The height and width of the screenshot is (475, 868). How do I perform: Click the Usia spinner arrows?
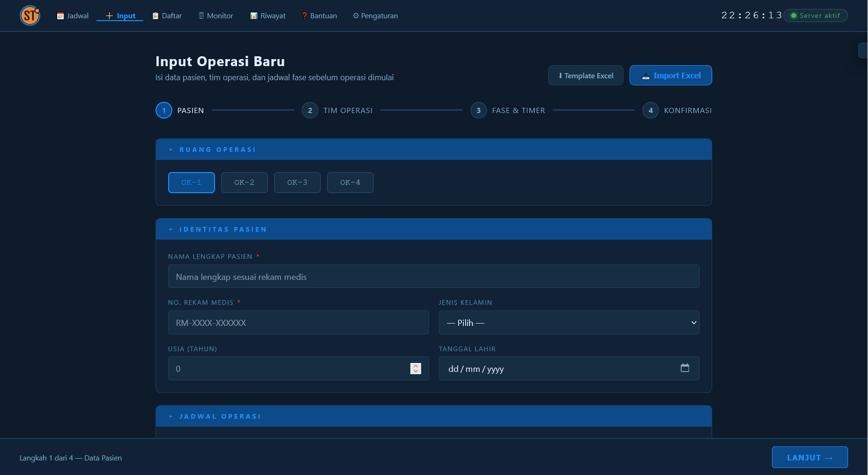(x=415, y=369)
